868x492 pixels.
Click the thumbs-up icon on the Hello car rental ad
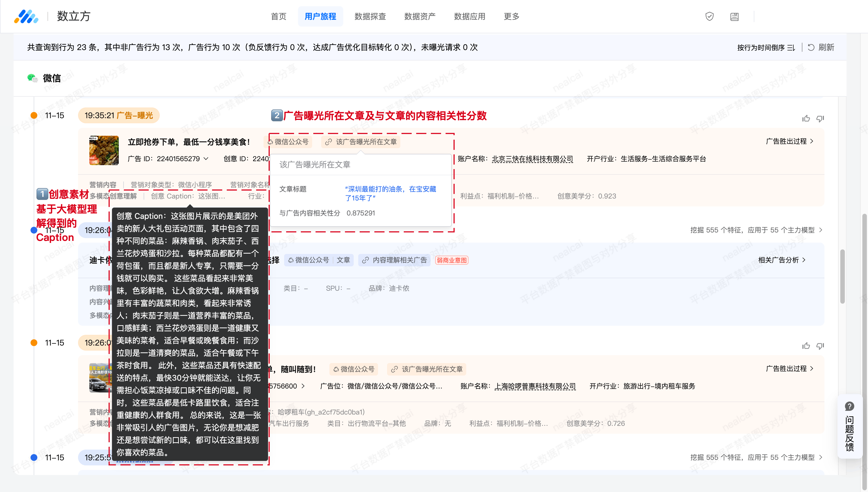tap(806, 346)
